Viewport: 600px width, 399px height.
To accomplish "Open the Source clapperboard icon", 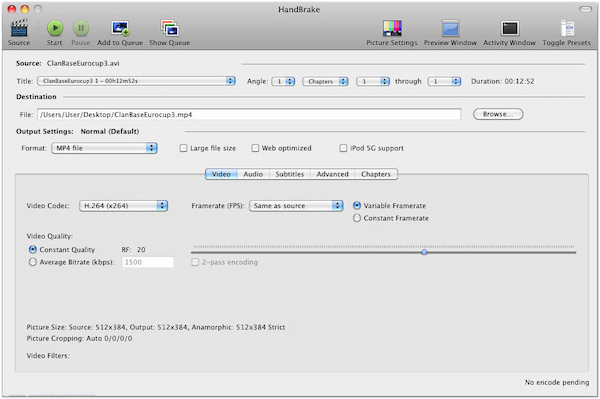I will (x=19, y=28).
